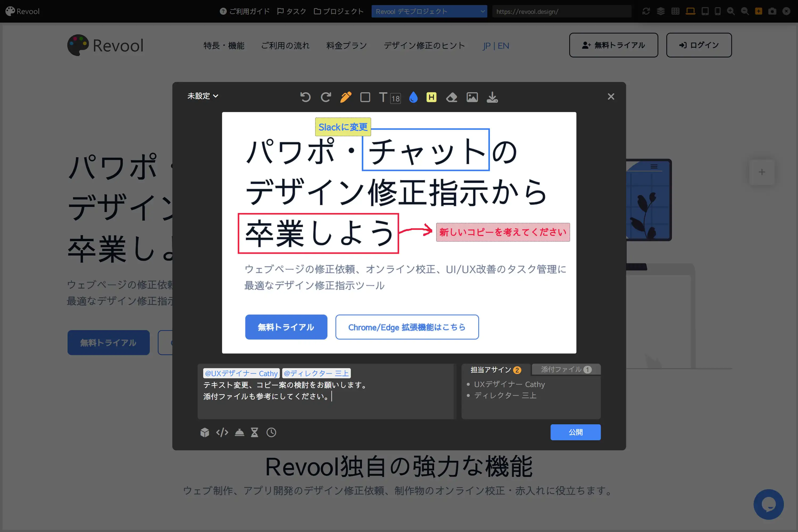Switch to the 添付ファイル tab
The width and height of the screenshot is (798, 532).
click(566, 369)
